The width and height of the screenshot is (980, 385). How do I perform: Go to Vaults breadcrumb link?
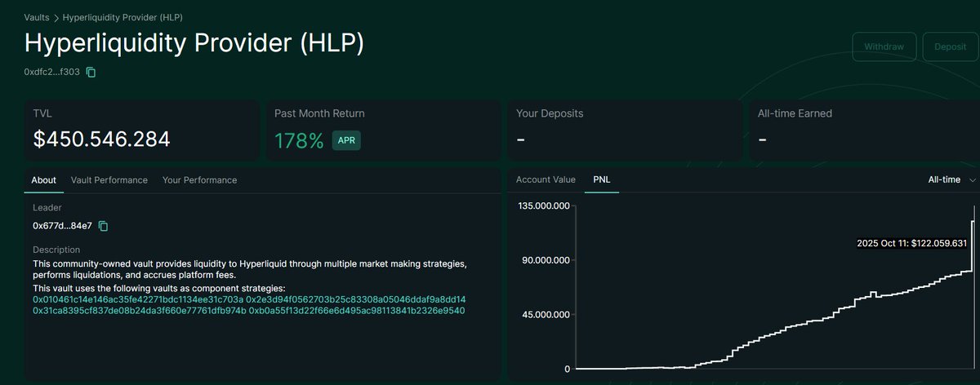coord(37,16)
